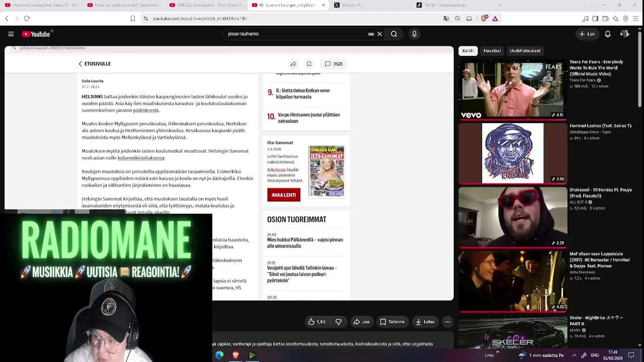Image resolution: width=644 pixels, height=362 pixels.
Task: Open the Mies hukkui Pälkäneellä headline
Action: coord(305,243)
